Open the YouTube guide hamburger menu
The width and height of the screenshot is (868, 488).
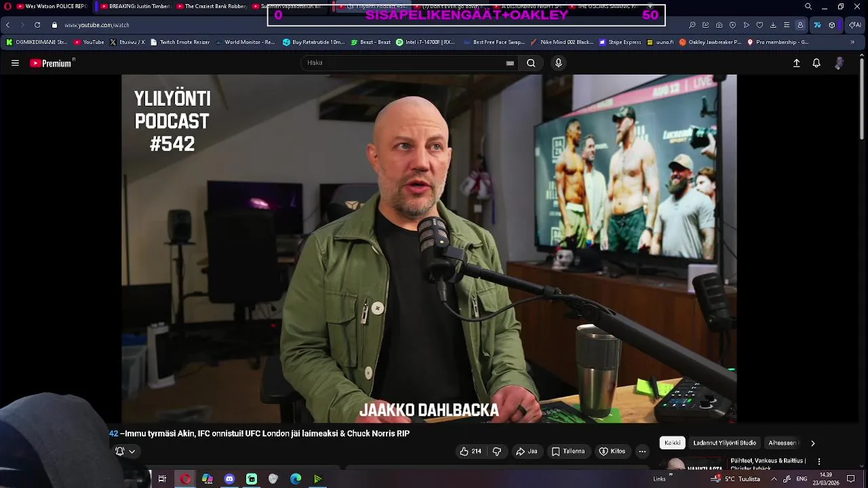point(15,63)
